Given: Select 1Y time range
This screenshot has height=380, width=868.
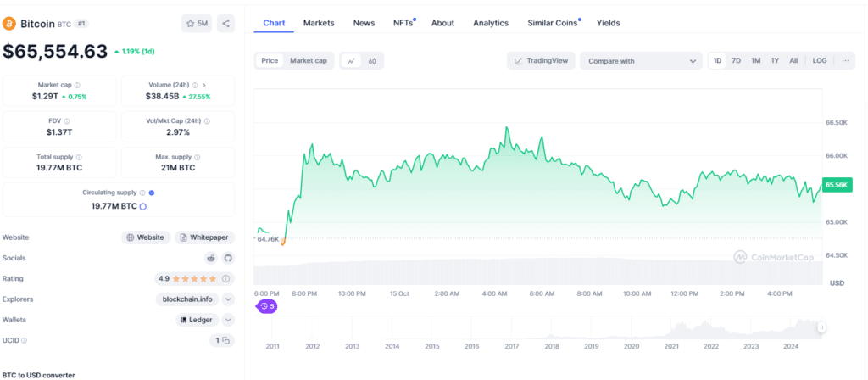Looking at the screenshot, I should (x=775, y=61).
